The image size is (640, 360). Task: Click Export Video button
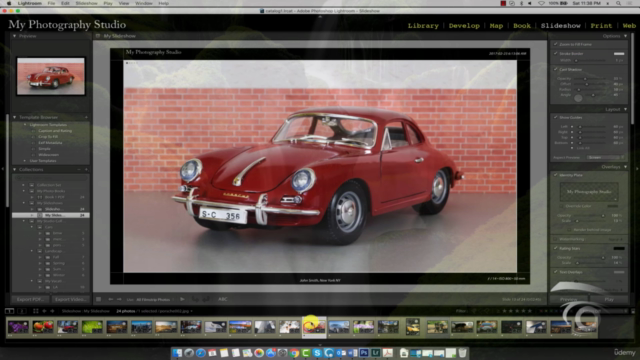pos(70,299)
